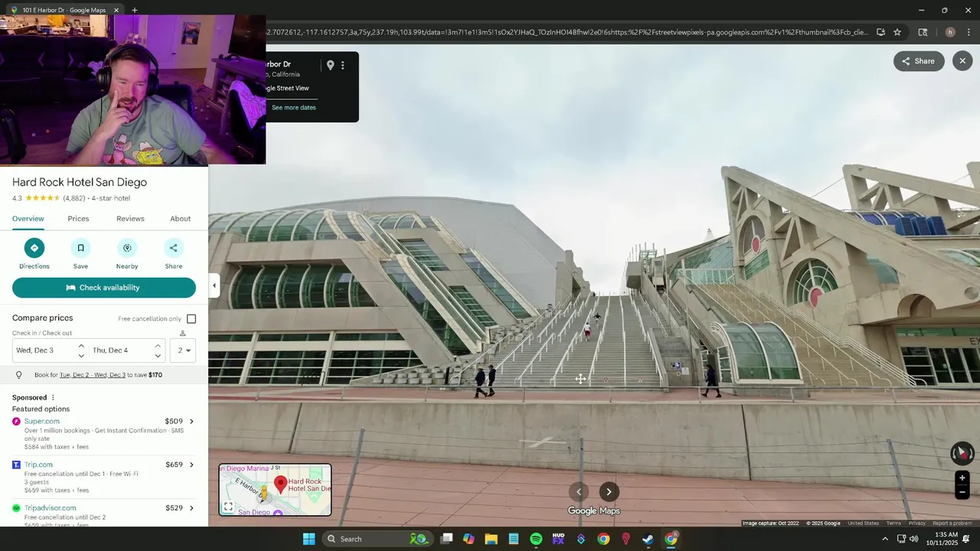The width and height of the screenshot is (980, 551).
Task: Move to the previous Street View position
Action: pos(579,492)
